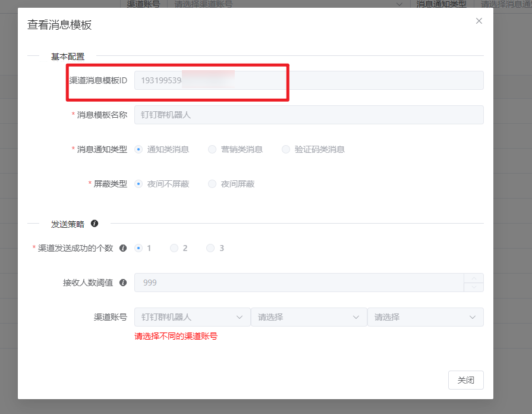The image size is (532, 414).
Task: Click info icon beside 接收人数阈值
Action: [123, 283]
